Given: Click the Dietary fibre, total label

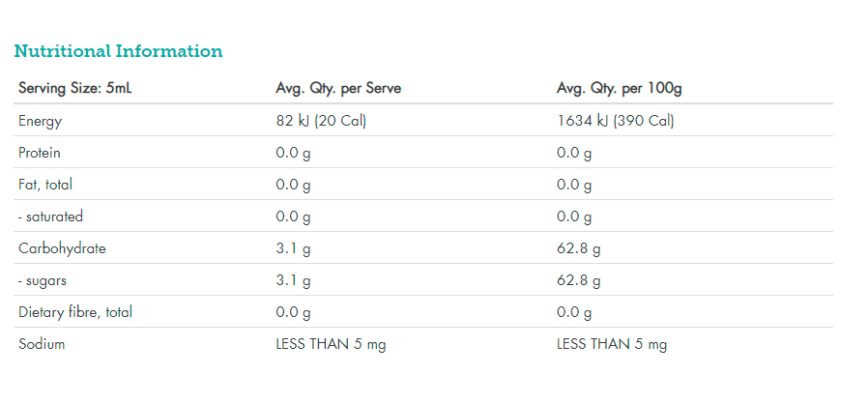Looking at the screenshot, I should 75,312.
